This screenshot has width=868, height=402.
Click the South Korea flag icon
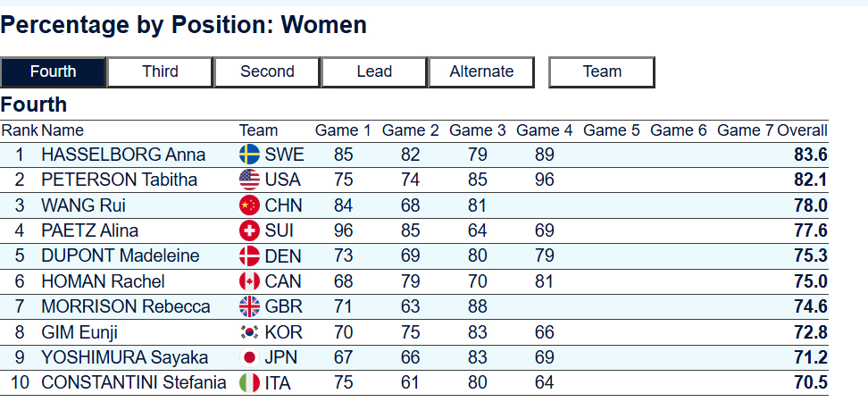coord(249,332)
